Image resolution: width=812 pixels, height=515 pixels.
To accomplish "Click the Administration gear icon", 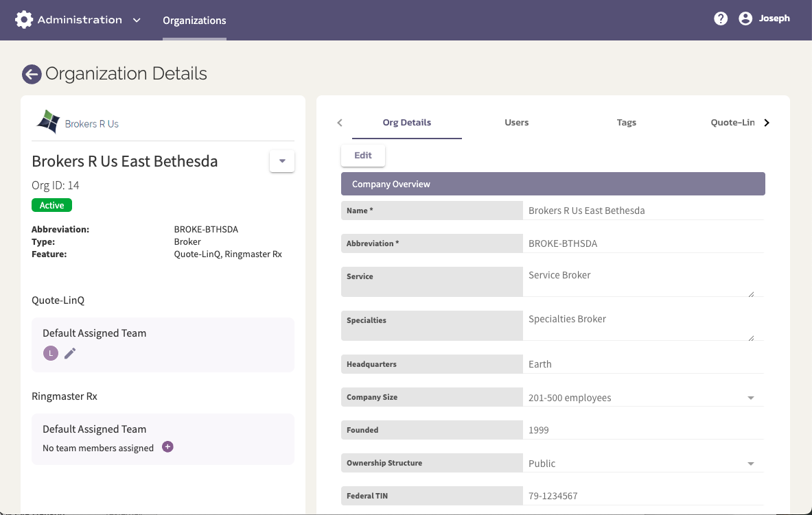I will (24, 19).
